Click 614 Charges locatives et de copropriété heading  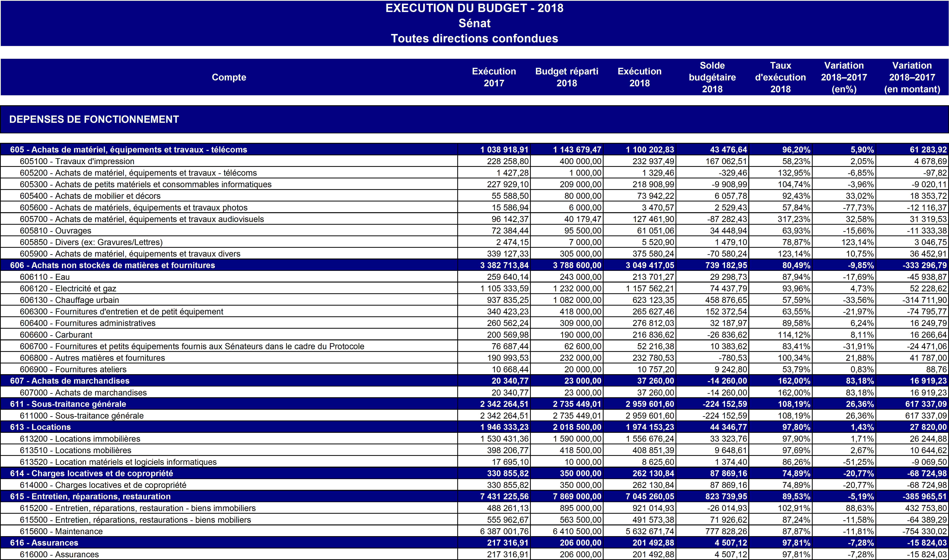click(91, 473)
